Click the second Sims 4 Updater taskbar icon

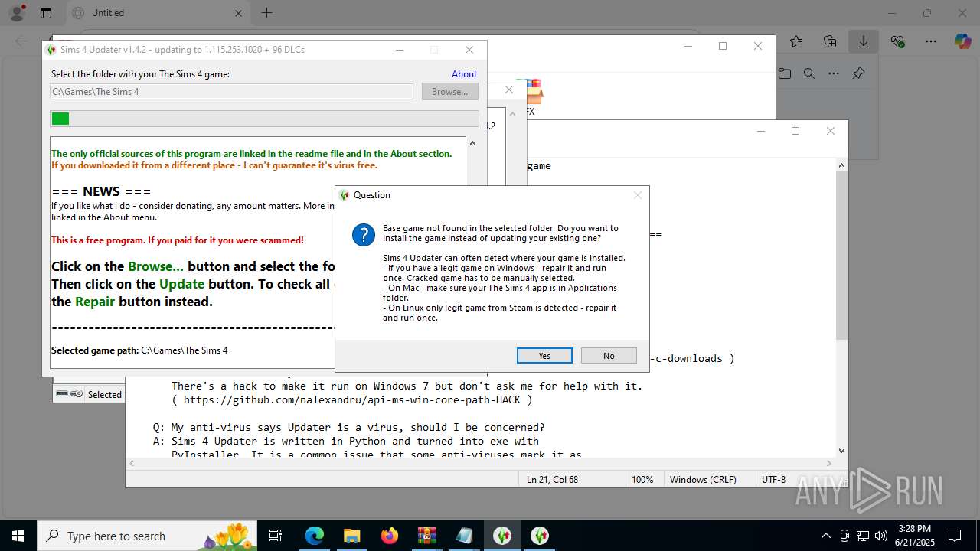(x=540, y=536)
